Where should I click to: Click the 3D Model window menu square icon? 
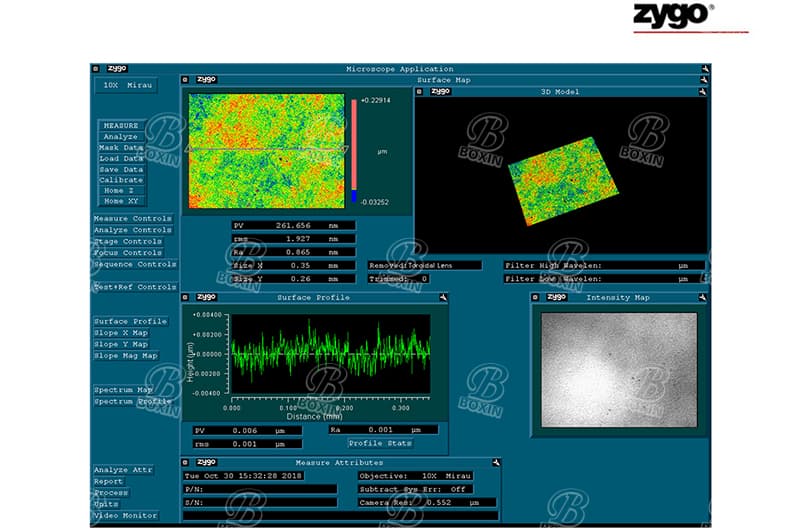pos(420,91)
